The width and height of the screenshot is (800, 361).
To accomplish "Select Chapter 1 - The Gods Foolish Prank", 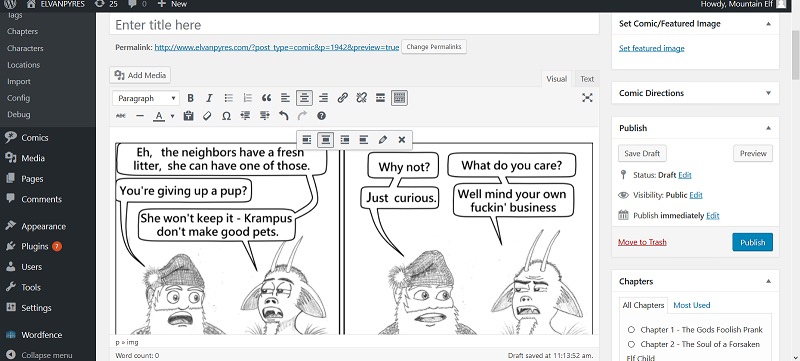I will (x=631, y=330).
